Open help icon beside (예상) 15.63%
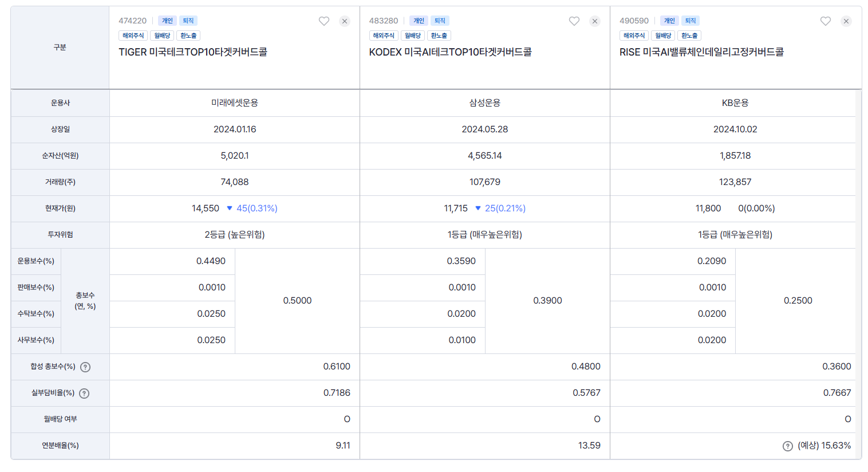 click(x=788, y=446)
